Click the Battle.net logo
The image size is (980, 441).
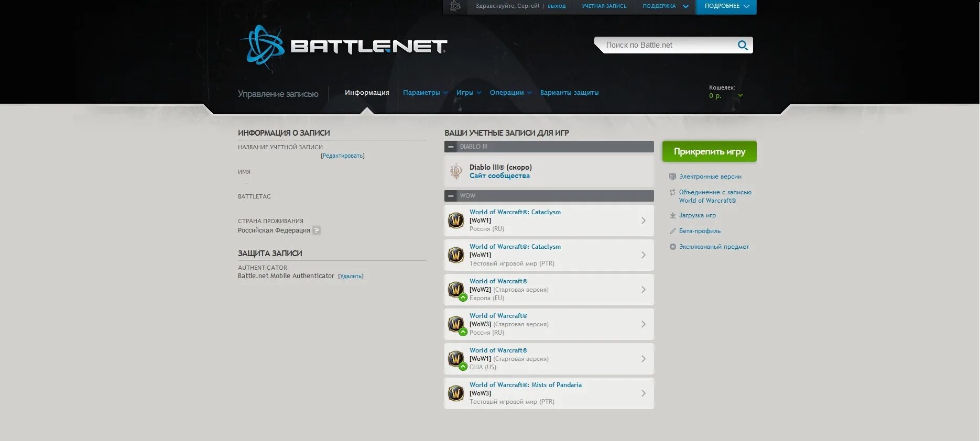(343, 46)
